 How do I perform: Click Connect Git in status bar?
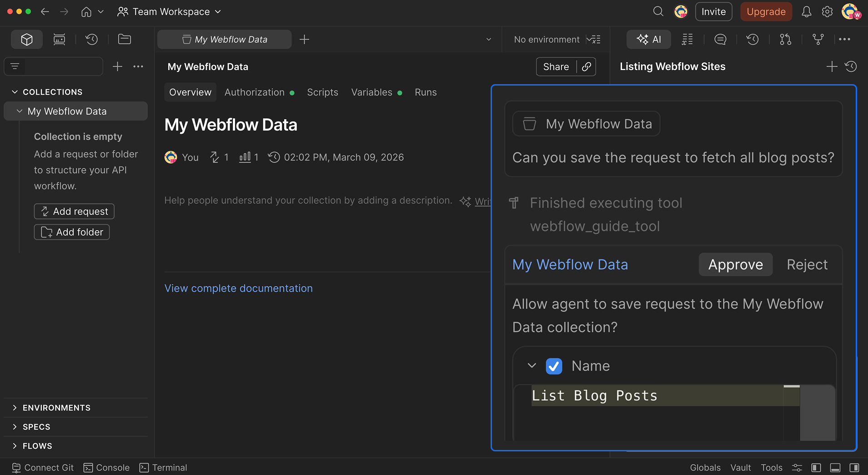(x=43, y=468)
